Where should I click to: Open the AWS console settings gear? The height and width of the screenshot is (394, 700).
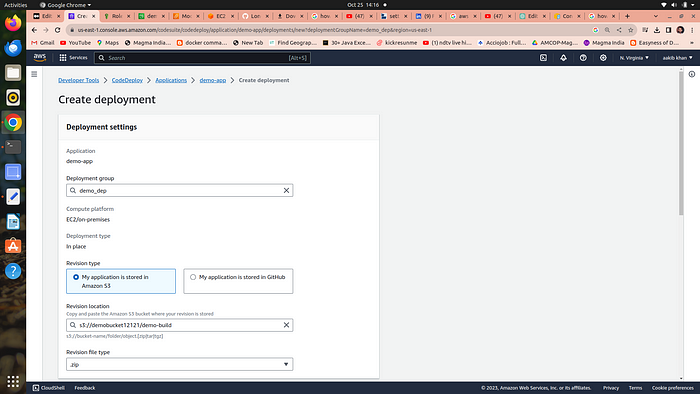pyautogui.click(x=603, y=58)
